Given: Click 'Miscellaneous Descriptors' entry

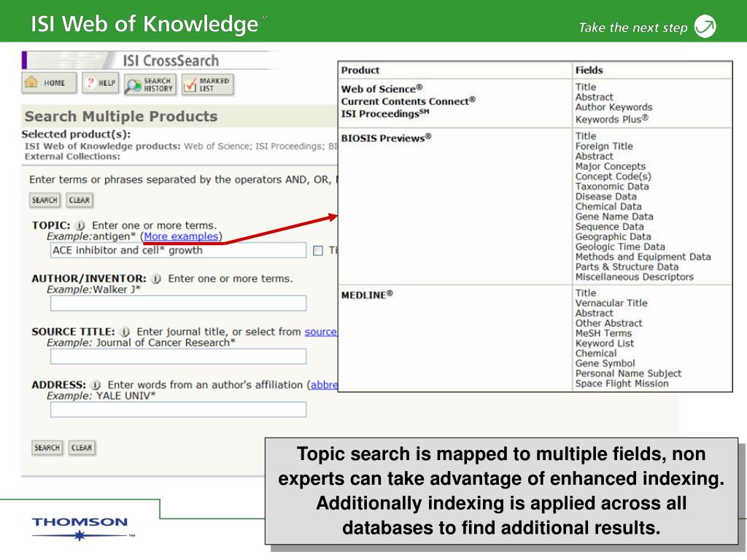Looking at the screenshot, I should pyautogui.click(x=634, y=276).
